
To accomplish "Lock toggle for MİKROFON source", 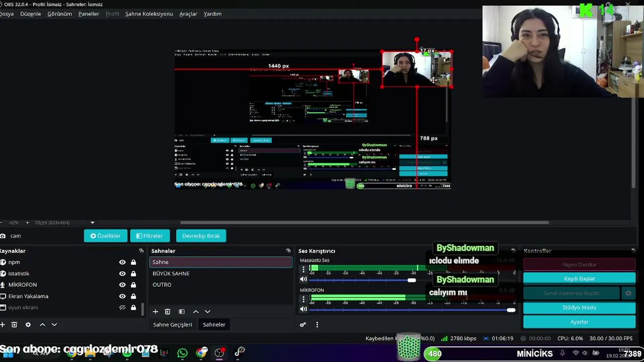I will pyautogui.click(x=133, y=285).
